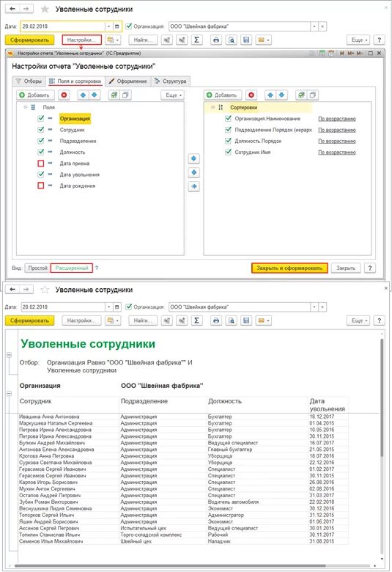This screenshot has height=572, width=392.
Task: Click the red delete icon in the fields panel
Action: (64, 95)
